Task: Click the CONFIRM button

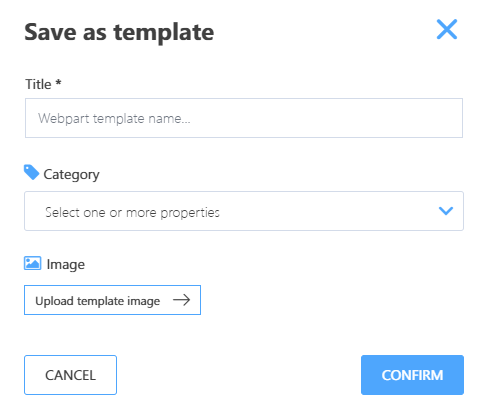Action: click(x=412, y=375)
